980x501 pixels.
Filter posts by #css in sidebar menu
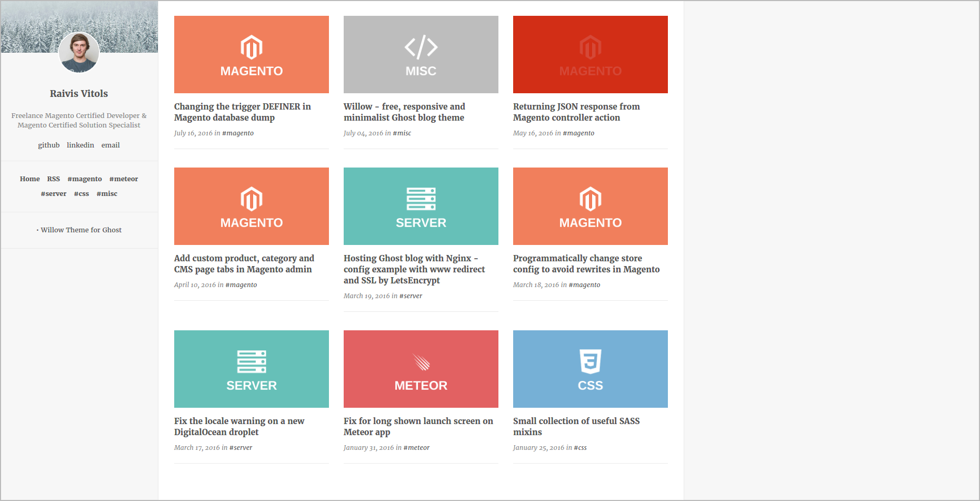pyautogui.click(x=82, y=194)
